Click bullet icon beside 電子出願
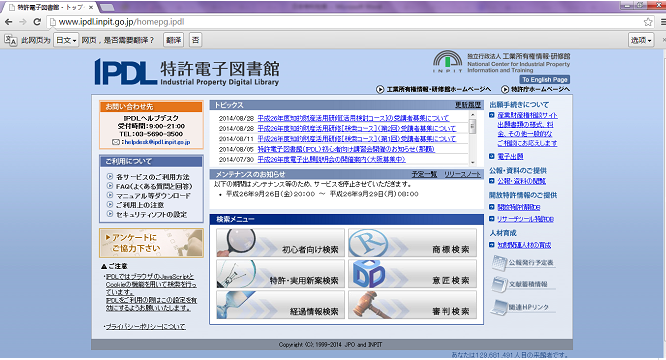 coord(491,156)
